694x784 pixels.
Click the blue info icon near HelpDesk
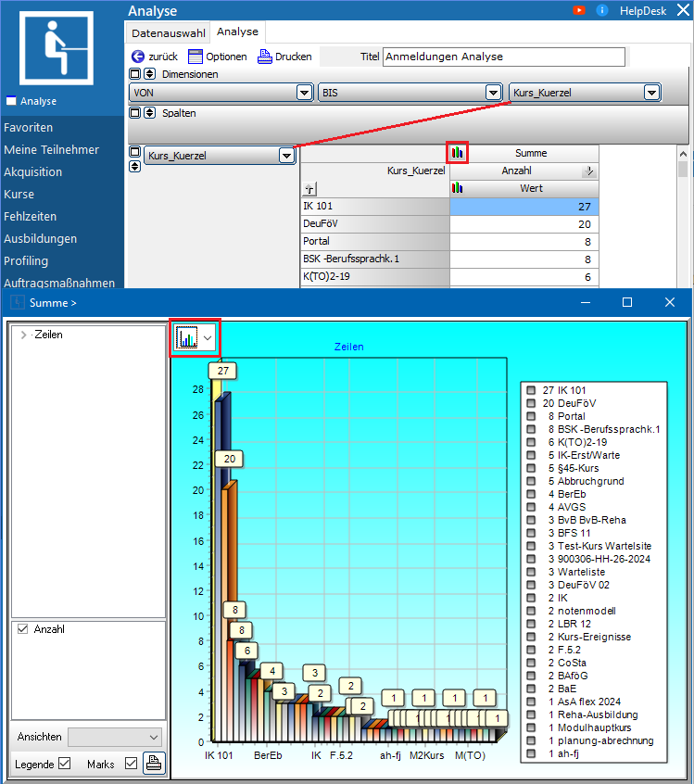coord(603,9)
